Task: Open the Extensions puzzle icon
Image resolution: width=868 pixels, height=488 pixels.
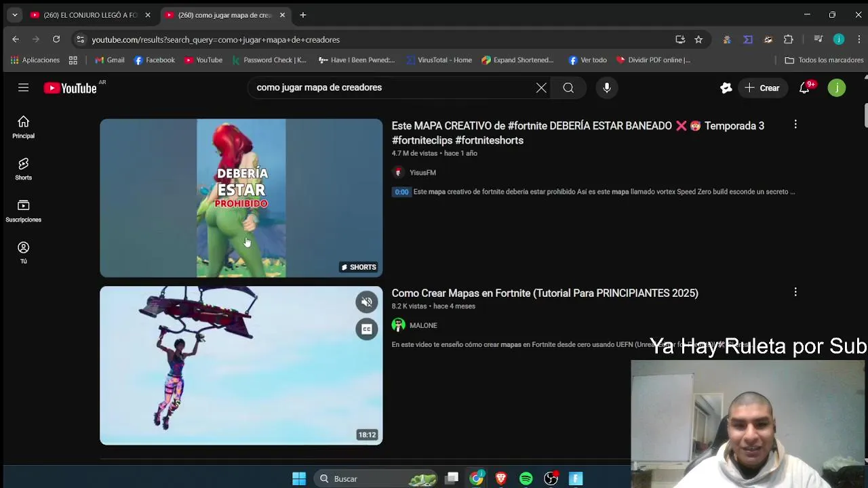Action: click(x=788, y=39)
